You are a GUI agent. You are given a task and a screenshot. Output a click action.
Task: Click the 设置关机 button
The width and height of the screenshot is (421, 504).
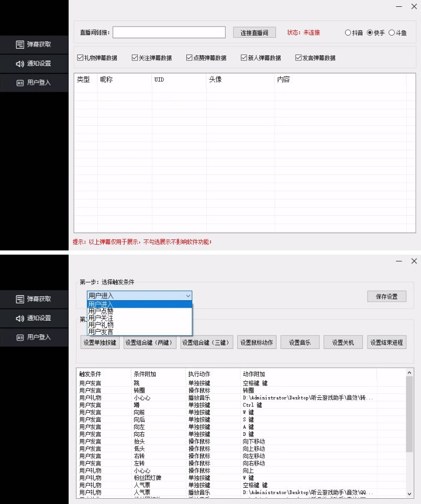tap(343, 342)
